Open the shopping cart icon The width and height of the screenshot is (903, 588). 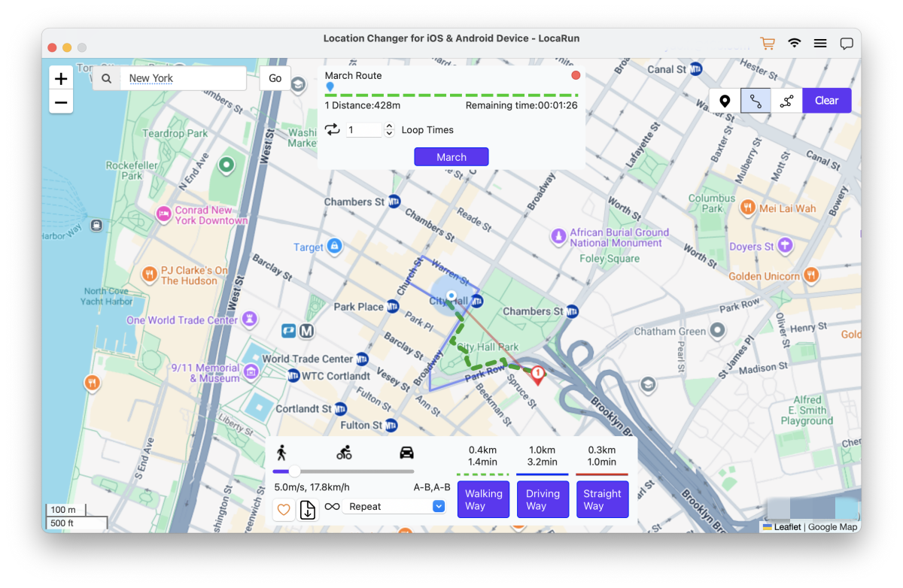(x=767, y=44)
